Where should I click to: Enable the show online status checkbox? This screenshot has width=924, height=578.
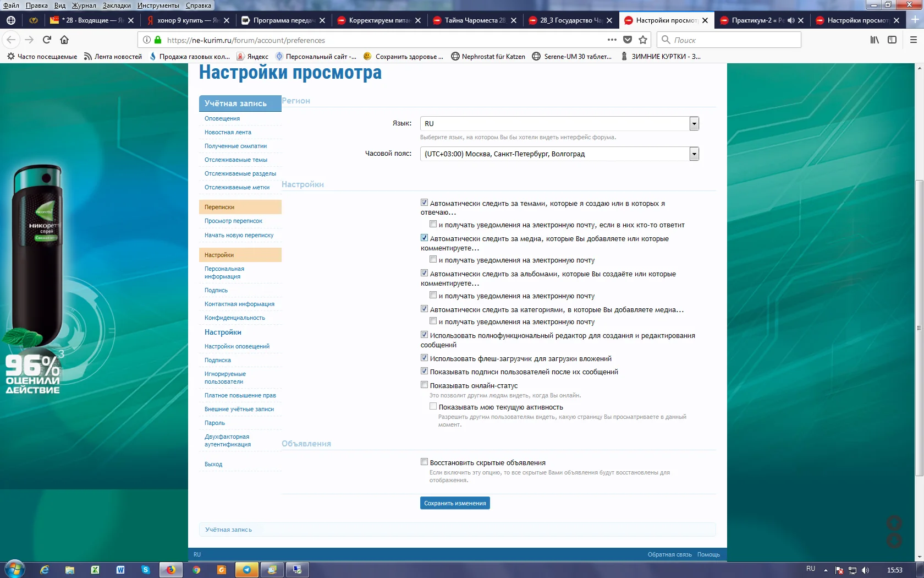pos(424,385)
